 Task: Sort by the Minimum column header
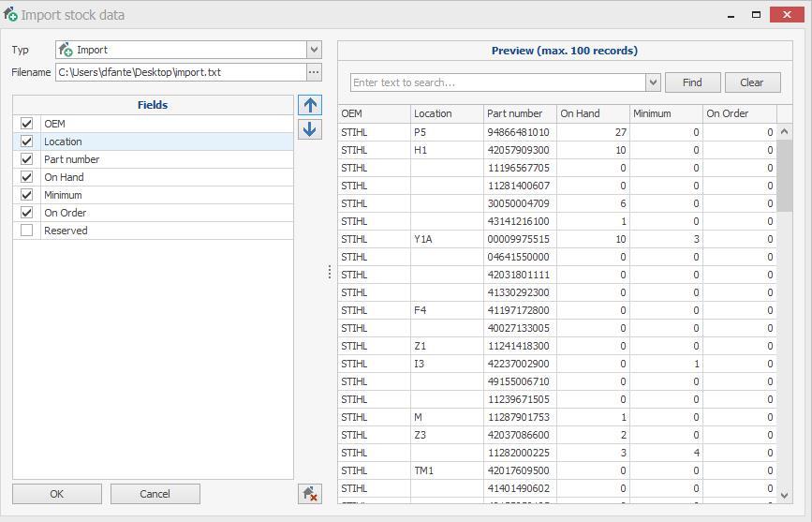(x=667, y=113)
